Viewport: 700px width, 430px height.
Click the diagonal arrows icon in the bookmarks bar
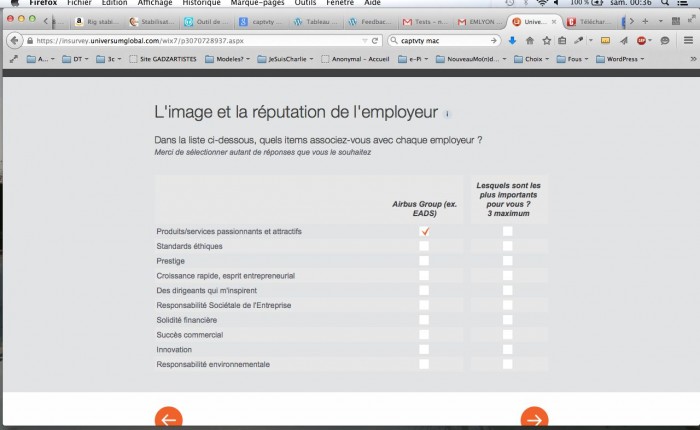pos(13,58)
